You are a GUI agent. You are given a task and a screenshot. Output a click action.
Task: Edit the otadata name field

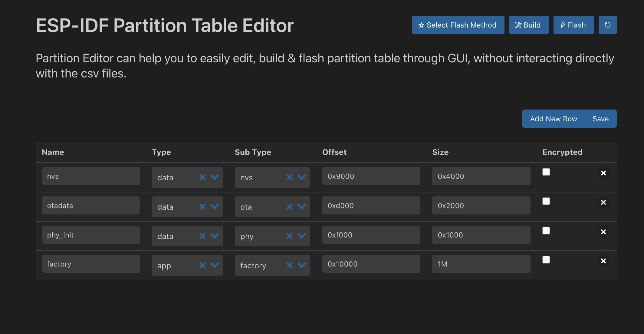(91, 205)
